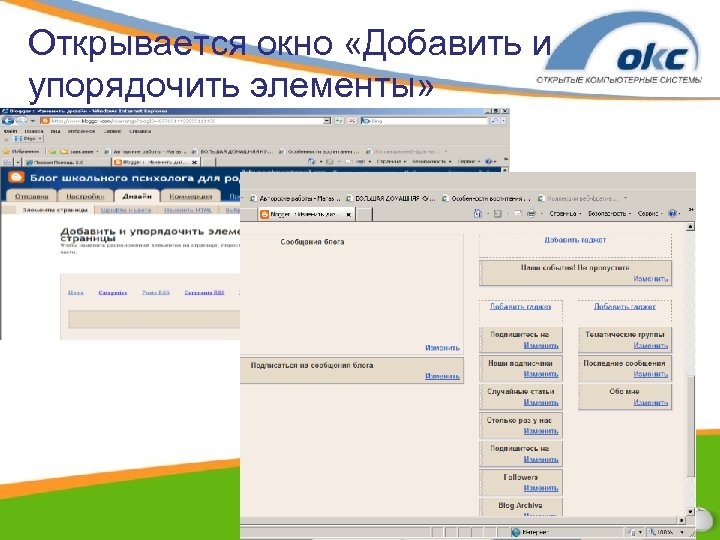Click the Home page icon in front window toolbar

[x=478, y=214]
